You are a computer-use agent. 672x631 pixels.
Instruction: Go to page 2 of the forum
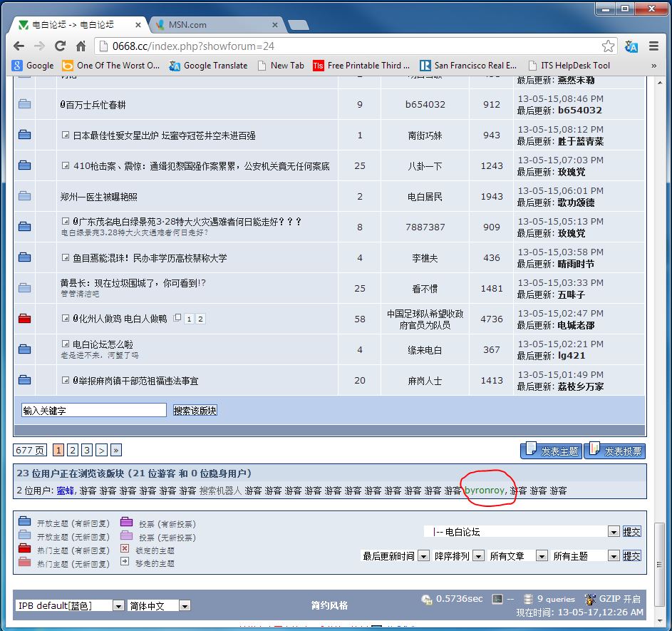73,450
